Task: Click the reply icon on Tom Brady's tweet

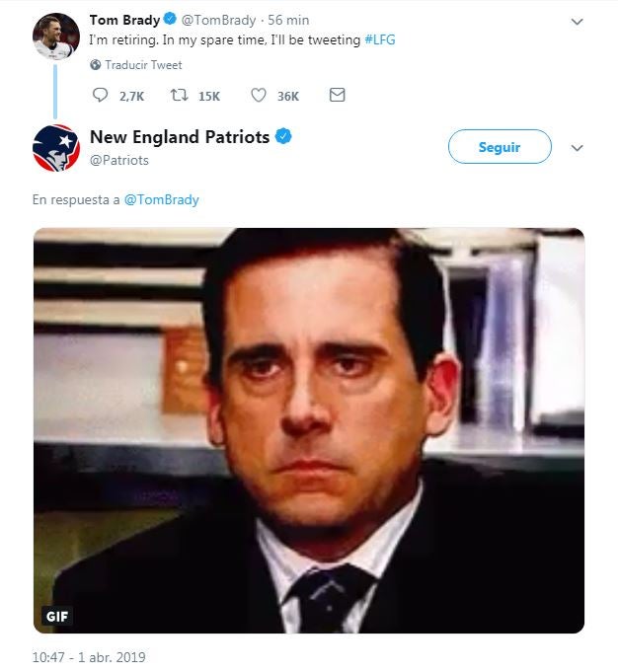Action: [x=100, y=96]
